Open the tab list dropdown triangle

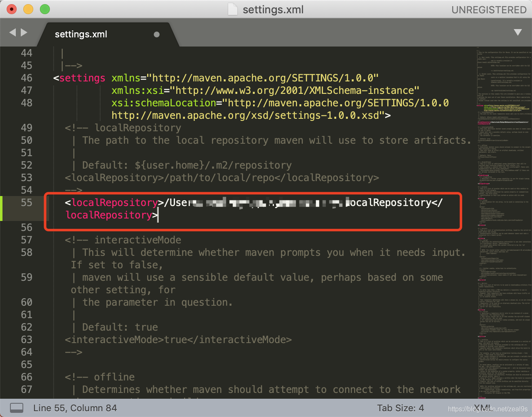(x=518, y=32)
